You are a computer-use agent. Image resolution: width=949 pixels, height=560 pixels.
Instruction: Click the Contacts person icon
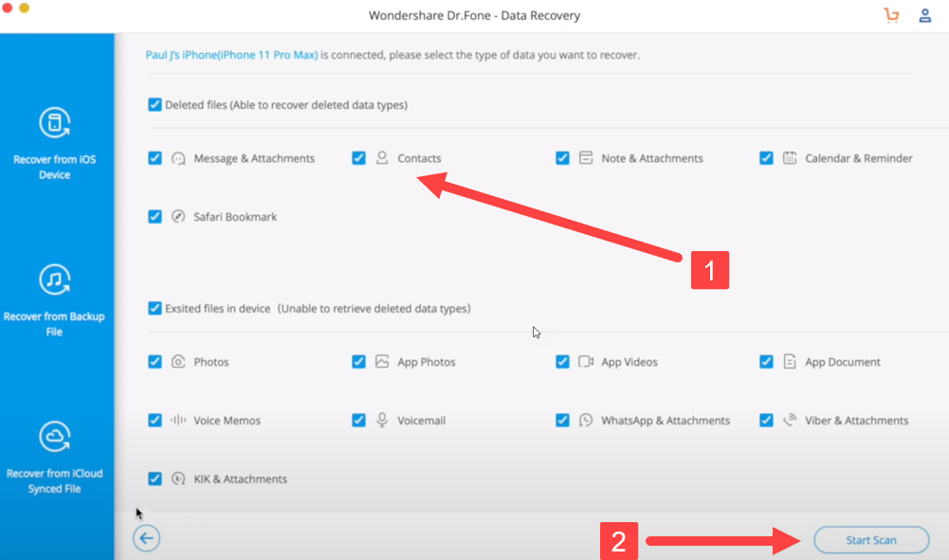[382, 158]
